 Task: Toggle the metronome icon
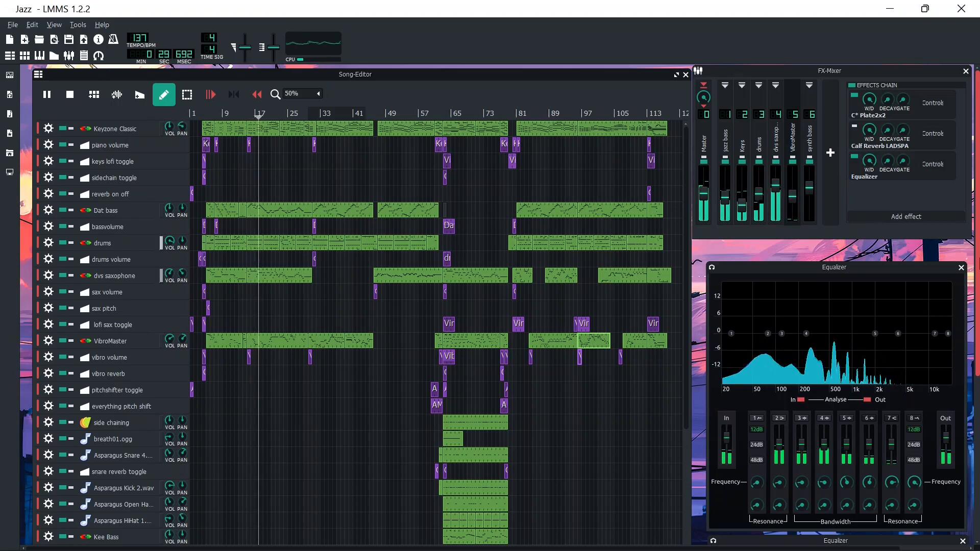coord(113,39)
